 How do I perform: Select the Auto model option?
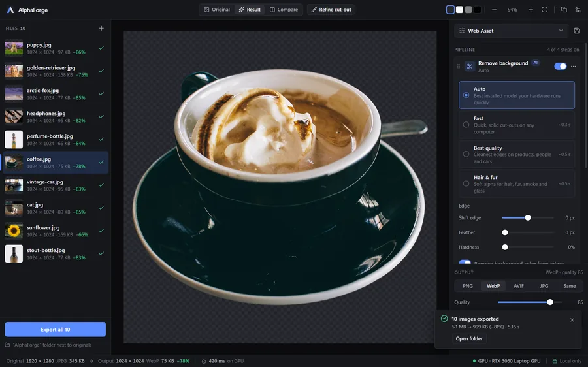[x=517, y=95]
